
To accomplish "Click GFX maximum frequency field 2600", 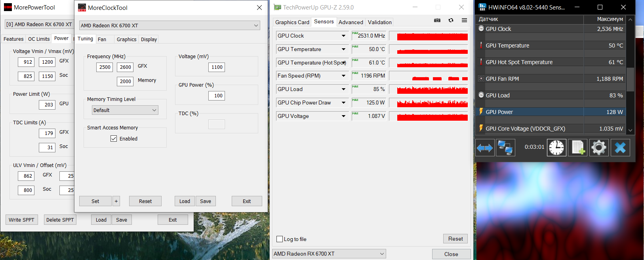I will pos(125,67).
